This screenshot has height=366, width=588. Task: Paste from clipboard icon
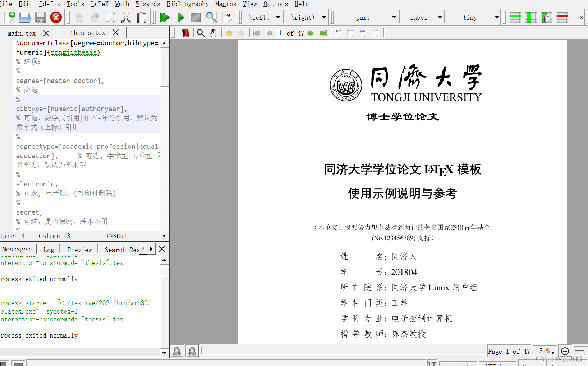coord(141,17)
